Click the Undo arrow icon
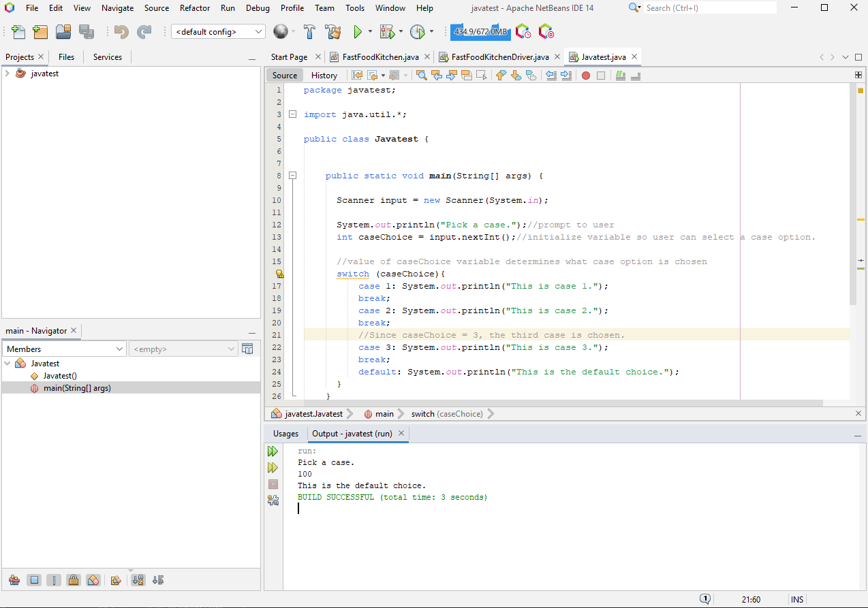 121,31
